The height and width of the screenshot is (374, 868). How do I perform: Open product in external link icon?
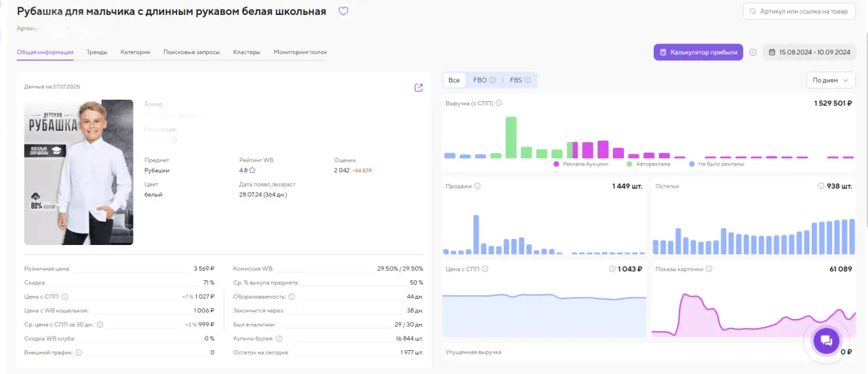(418, 88)
